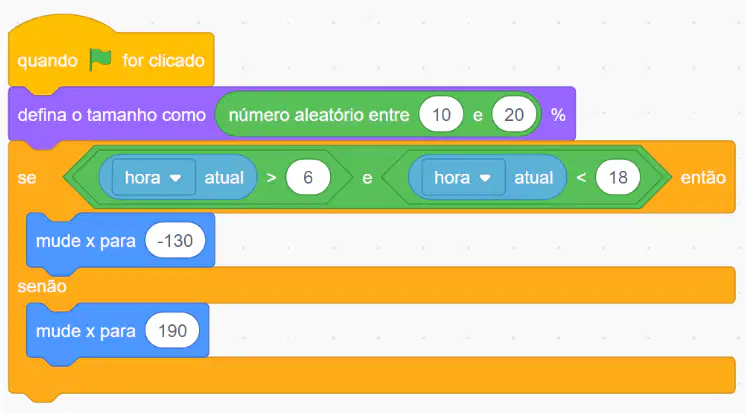Open the first 'hora' dropdown arrow

[175, 178]
